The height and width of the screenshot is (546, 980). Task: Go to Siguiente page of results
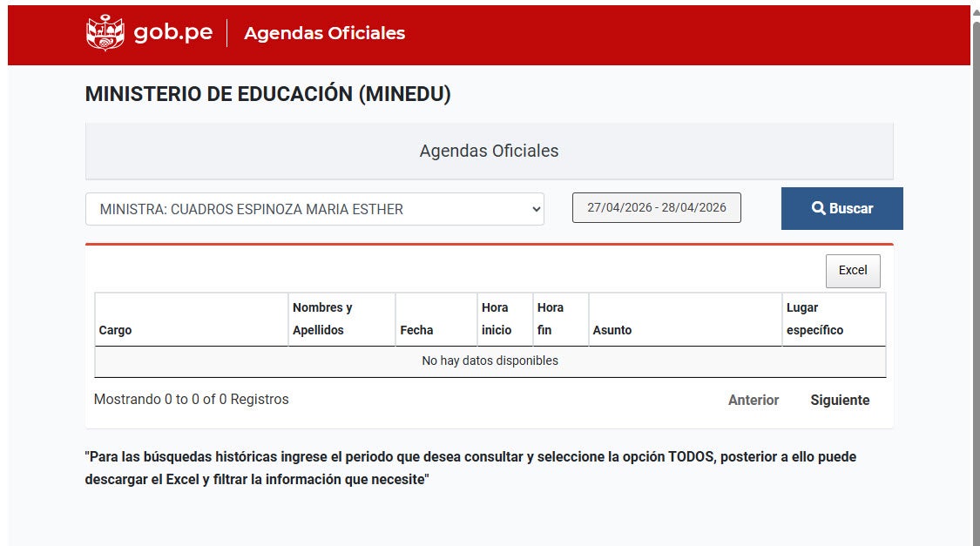coord(840,401)
